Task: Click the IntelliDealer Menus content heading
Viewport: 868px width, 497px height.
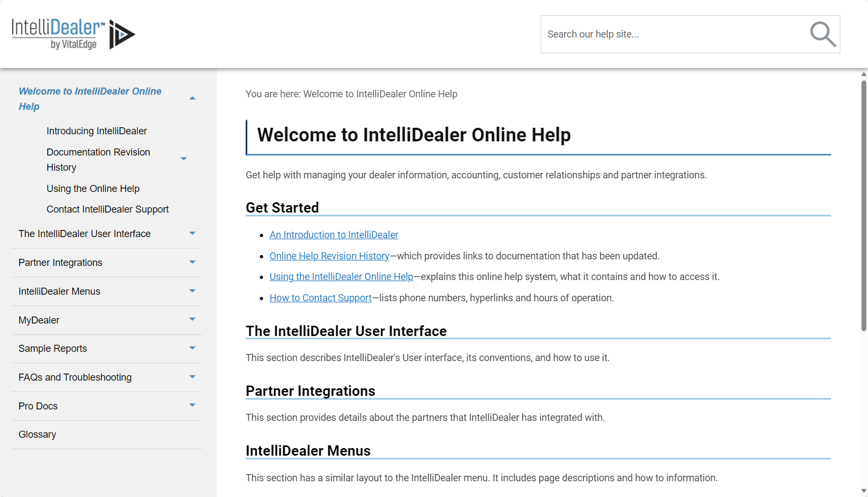Action: 308,451
